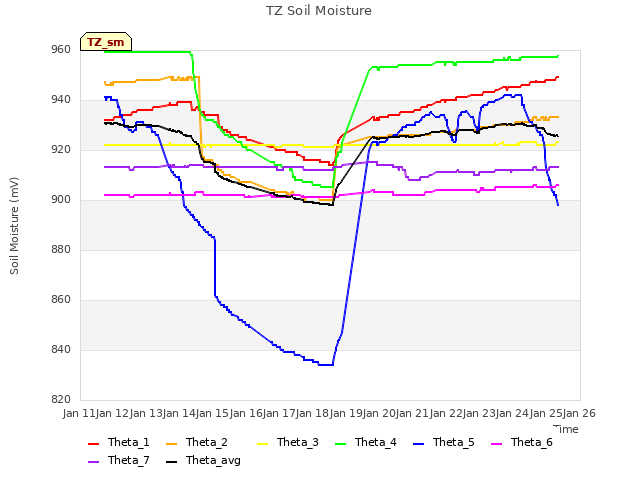Select the Theta_7 legend label
The width and height of the screenshot is (640, 480).
pos(129,460)
